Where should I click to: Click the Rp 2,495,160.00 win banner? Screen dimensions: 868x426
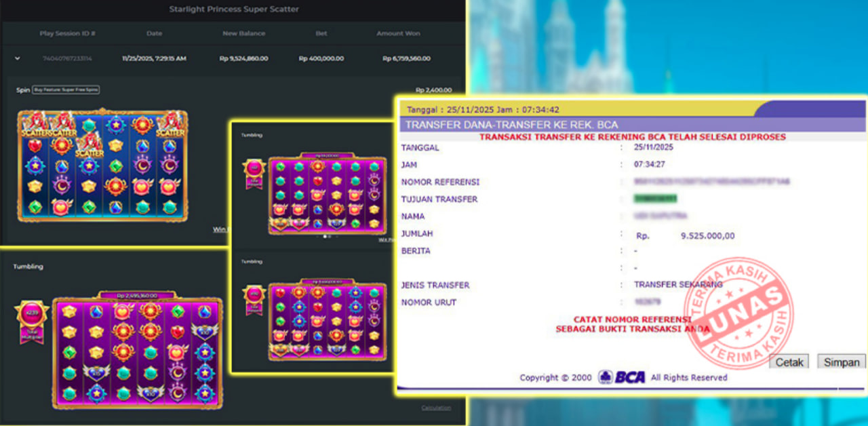pos(138,295)
